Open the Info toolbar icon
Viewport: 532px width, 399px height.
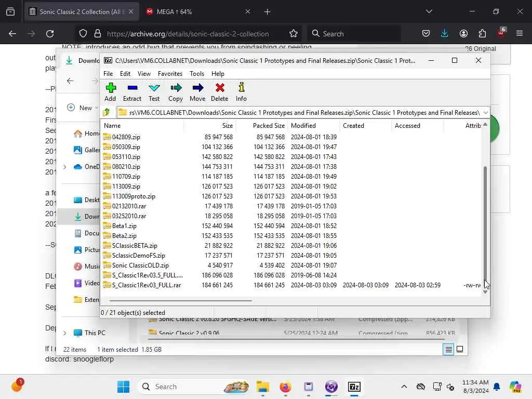(x=241, y=92)
